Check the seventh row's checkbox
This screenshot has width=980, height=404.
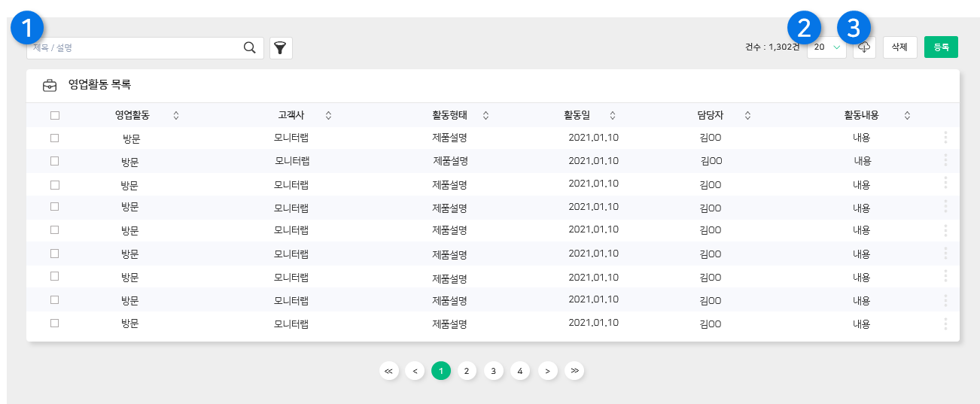click(x=54, y=276)
